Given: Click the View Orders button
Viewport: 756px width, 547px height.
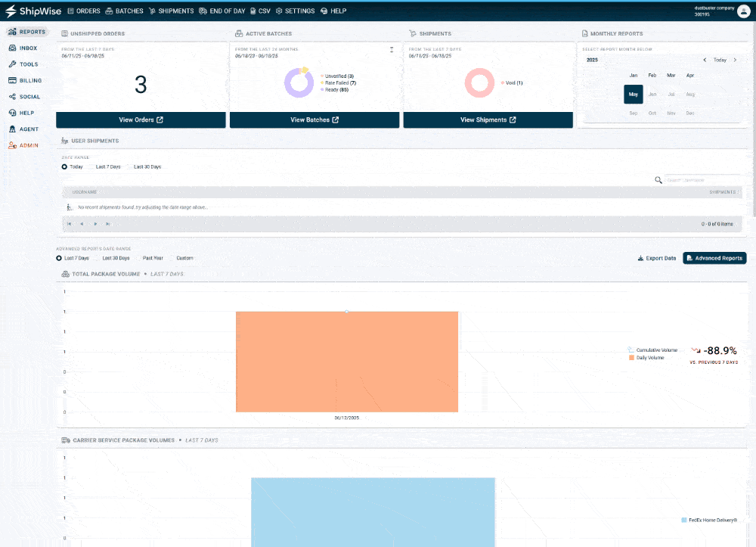Looking at the screenshot, I should [x=141, y=120].
